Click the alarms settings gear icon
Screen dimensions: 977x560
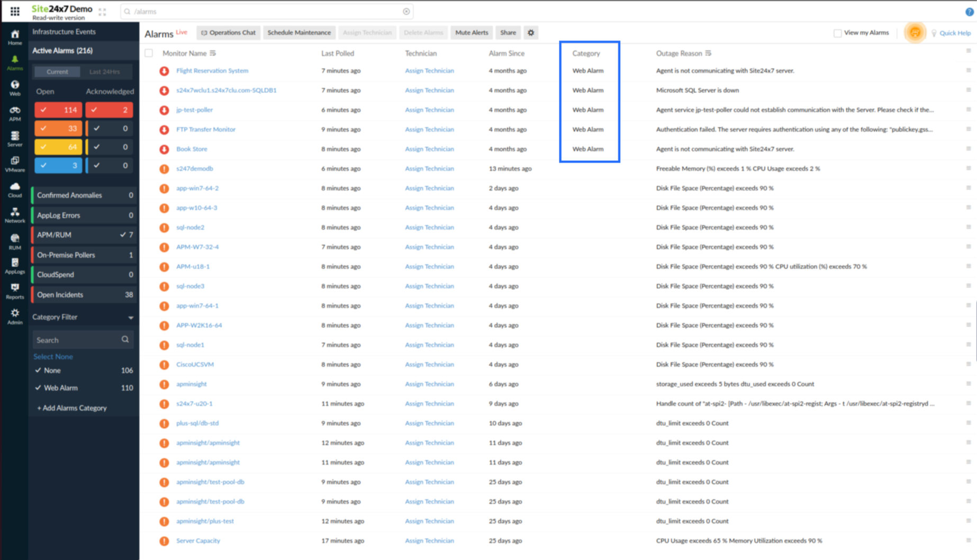pyautogui.click(x=531, y=33)
